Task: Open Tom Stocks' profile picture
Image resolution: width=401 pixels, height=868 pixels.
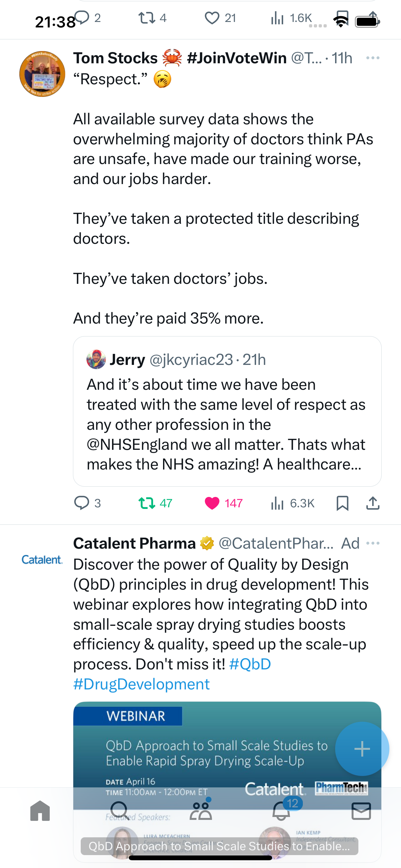Action: [42, 74]
